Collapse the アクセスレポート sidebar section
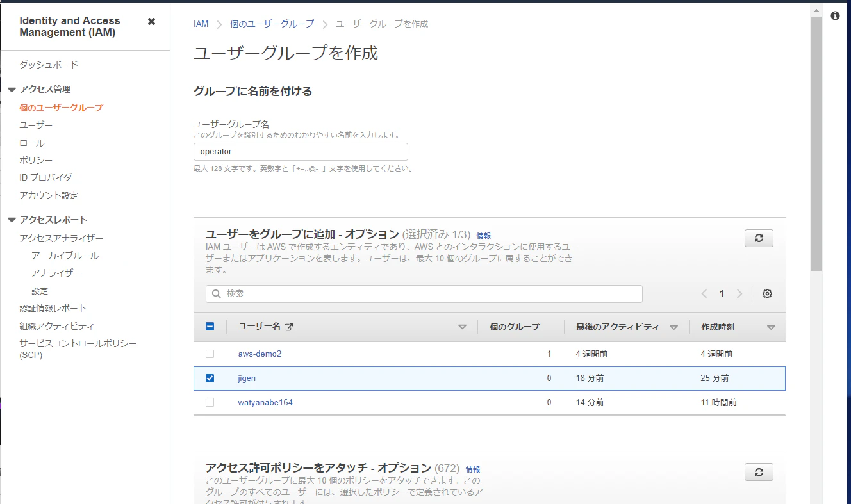Image resolution: width=851 pixels, height=504 pixels. pos(12,220)
